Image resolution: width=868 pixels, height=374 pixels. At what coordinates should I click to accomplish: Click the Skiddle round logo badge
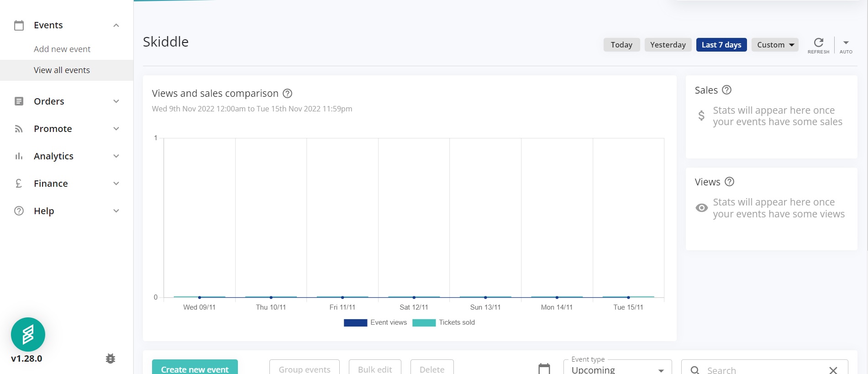coord(28,335)
